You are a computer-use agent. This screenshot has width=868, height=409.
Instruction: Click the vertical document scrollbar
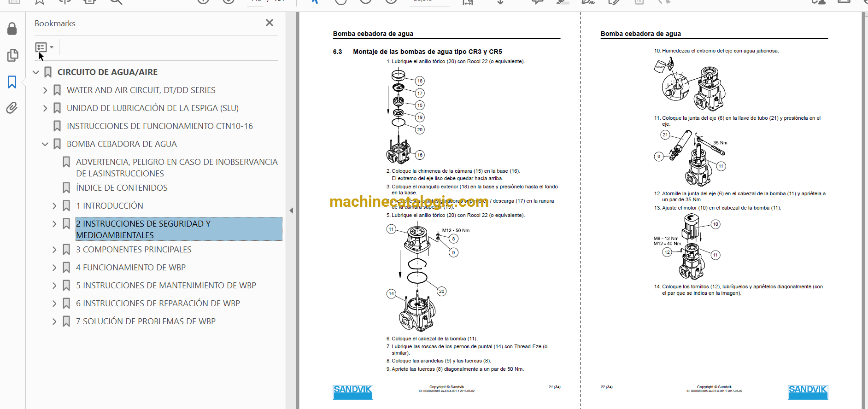[865, 210]
